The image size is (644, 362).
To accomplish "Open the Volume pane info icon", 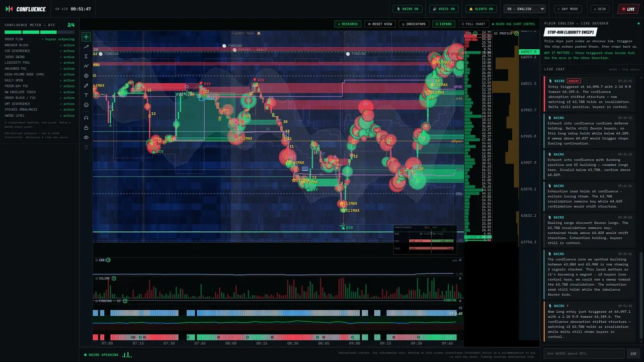I will click(114, 278).
